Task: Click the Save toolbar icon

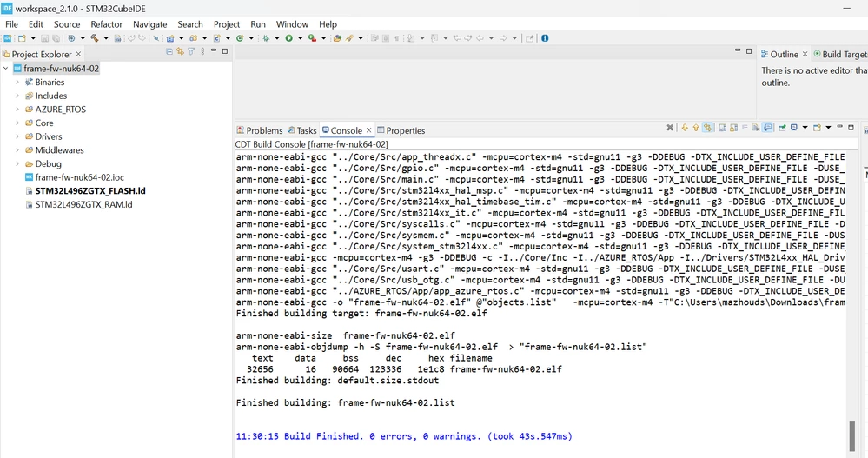Action: [x=45, y=38]
